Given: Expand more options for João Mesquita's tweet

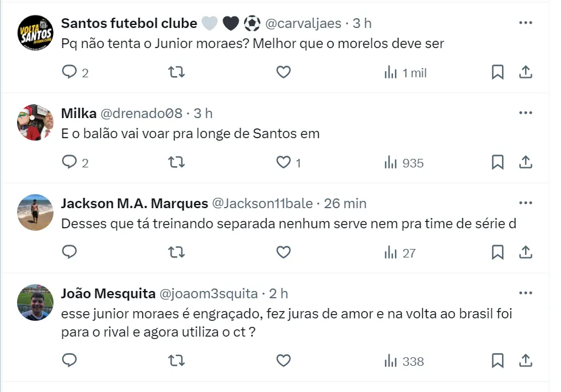Looking at the screenshot, I should pyautogui.click(x=525, y=293).
